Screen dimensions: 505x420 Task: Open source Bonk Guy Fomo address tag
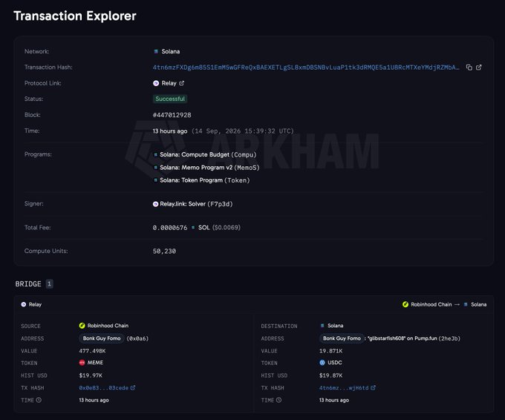[102, 338]
